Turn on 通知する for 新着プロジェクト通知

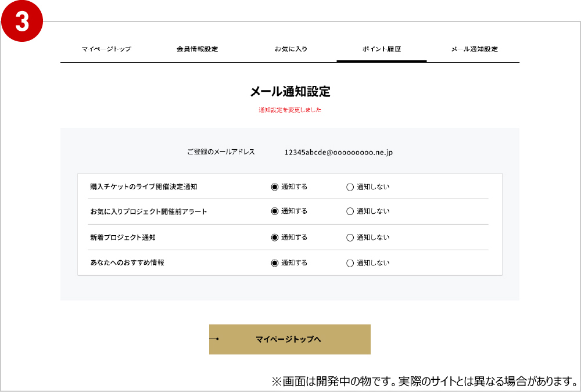coord(275,238)
